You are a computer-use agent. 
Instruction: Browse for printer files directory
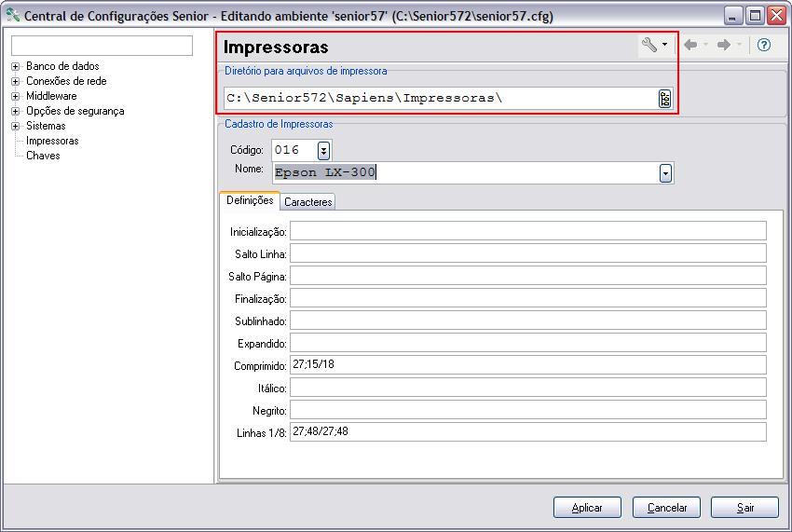tap(664, 99)
